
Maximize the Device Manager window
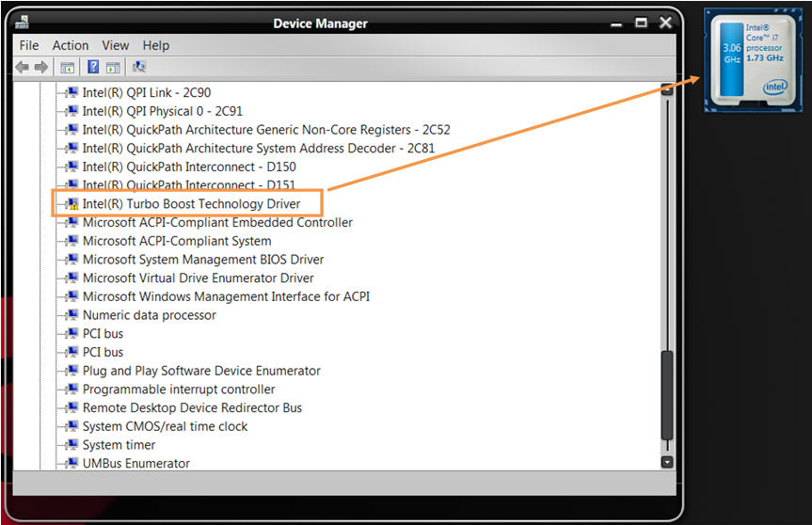point(641,23)
